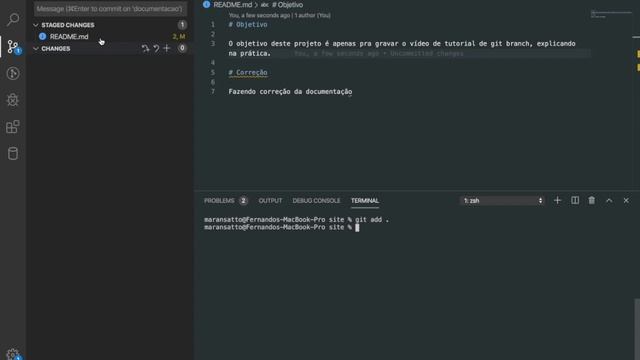The height and width of the screenshot is (360, 640).
Task: Open the database explorer icon
Action: [x=13, y=153]
